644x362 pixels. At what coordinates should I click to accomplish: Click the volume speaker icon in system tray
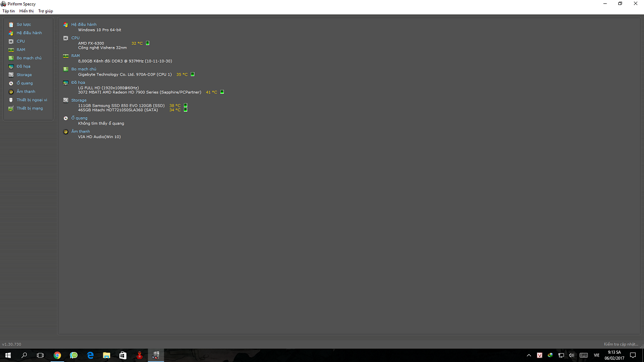pos(572,355)
